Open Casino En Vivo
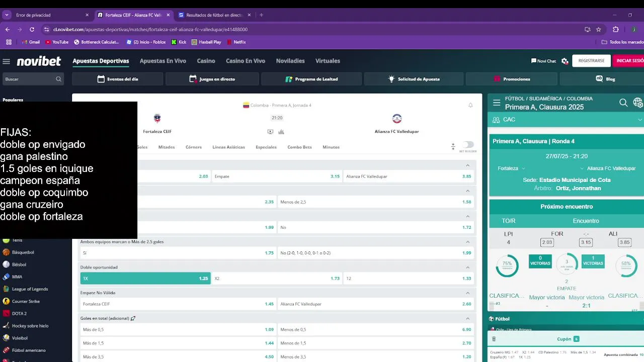Viewport: 644px width, 362px height. click(x=246, y=61)
